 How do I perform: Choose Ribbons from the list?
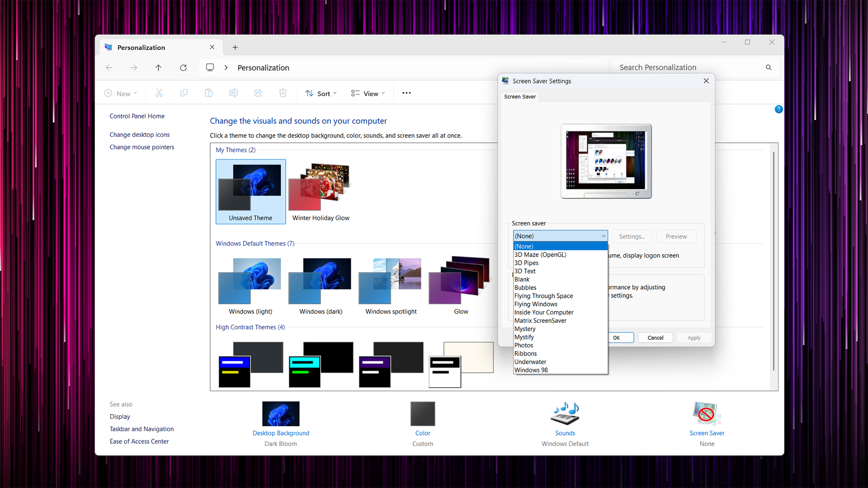[x=560, y=354]
